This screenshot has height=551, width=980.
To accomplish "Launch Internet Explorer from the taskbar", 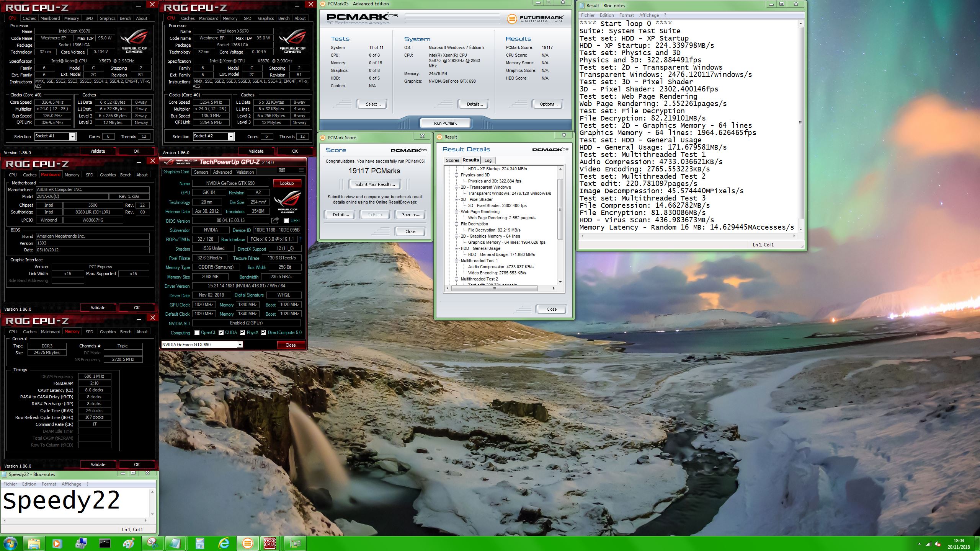I will [x=224, y=543].
